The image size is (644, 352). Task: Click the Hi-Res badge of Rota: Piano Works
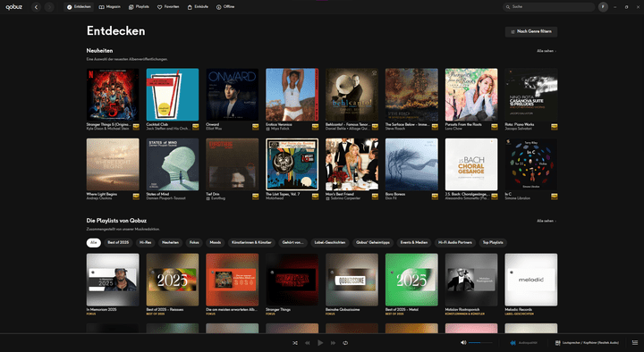pos(554,127)
